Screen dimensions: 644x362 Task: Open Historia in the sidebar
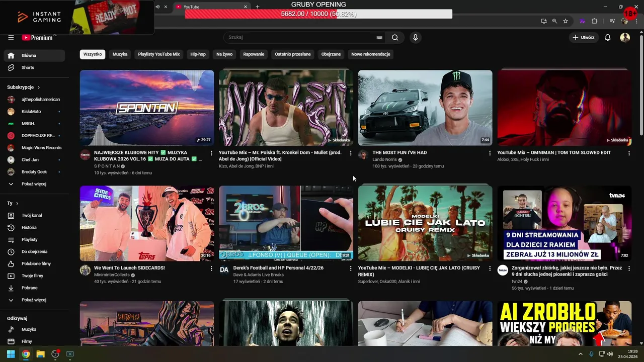[34, 227]
